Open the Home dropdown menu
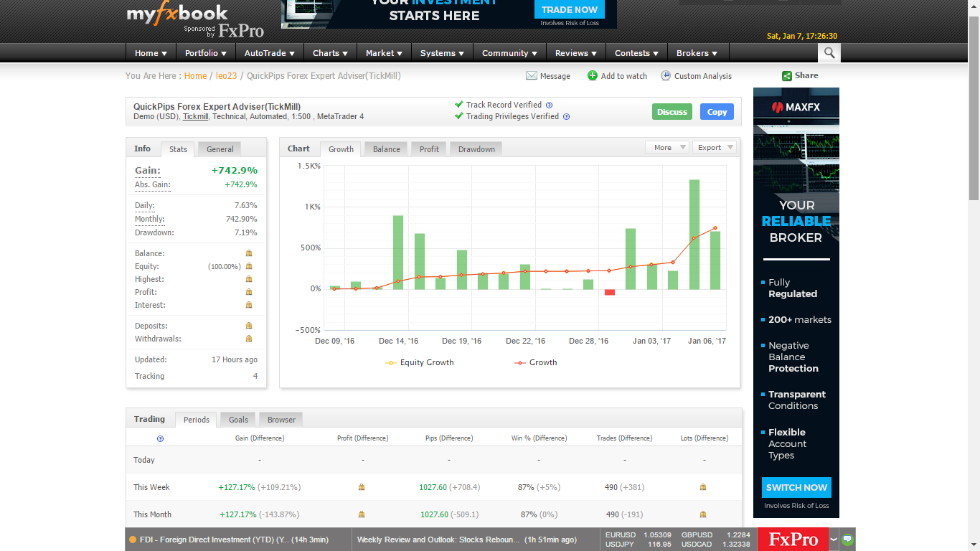 click(151, 53)
